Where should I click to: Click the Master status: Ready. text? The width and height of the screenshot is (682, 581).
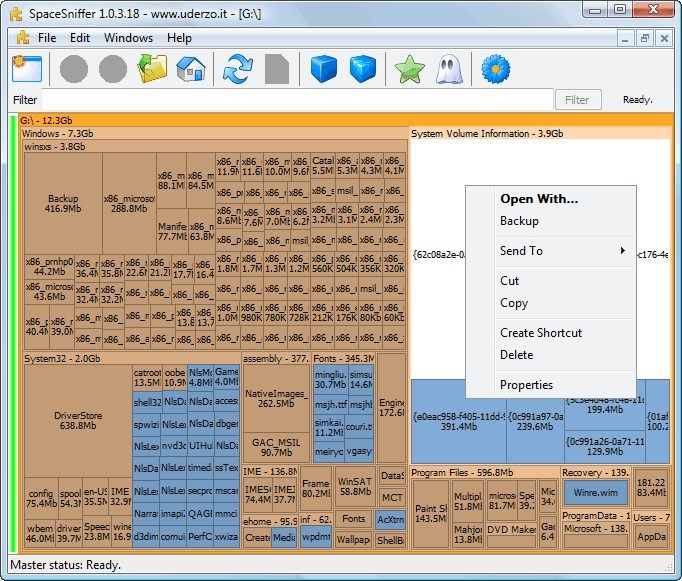pyautogui.click(x=65, y=565)
